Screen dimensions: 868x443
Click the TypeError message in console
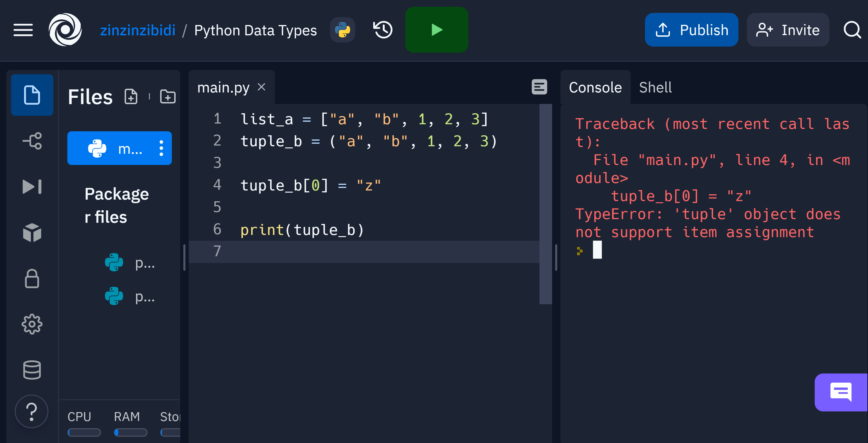click(708, 223)
